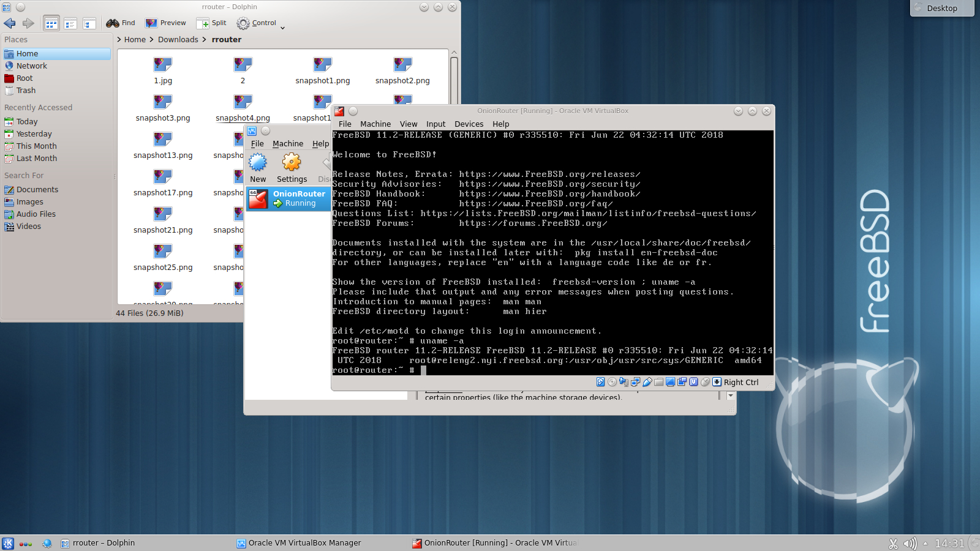Click mouse integration icon in VM status bar
The width and height of the screenshot is (980, 551).
point(706,382)
